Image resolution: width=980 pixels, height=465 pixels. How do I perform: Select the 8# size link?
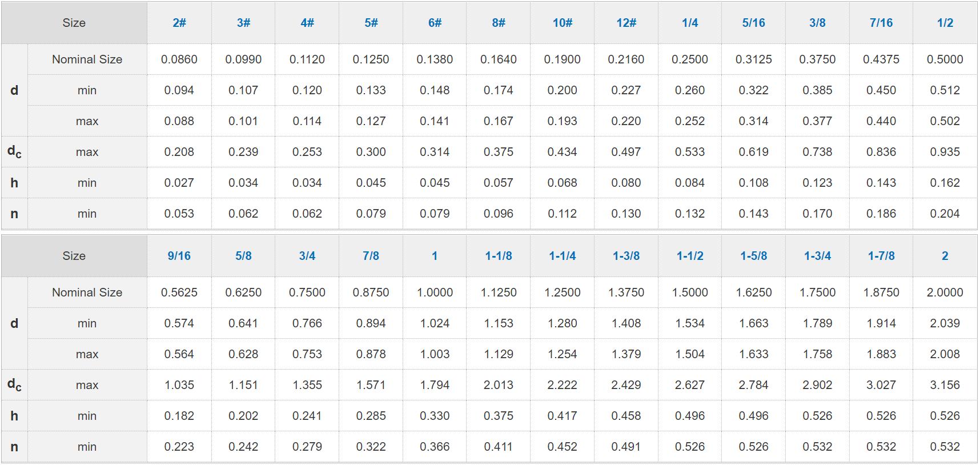pyautogui.click(x=499, y=23)
